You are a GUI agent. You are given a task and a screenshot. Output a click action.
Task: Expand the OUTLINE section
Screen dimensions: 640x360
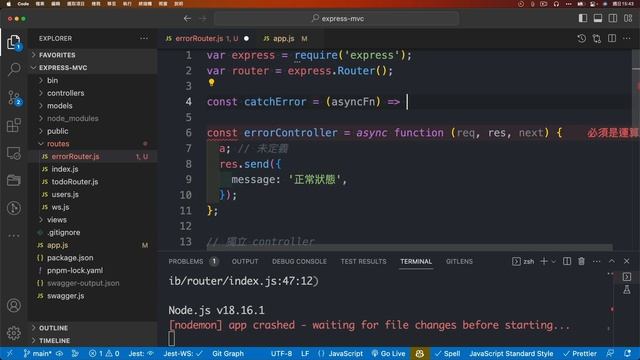(x=92, y=328)
